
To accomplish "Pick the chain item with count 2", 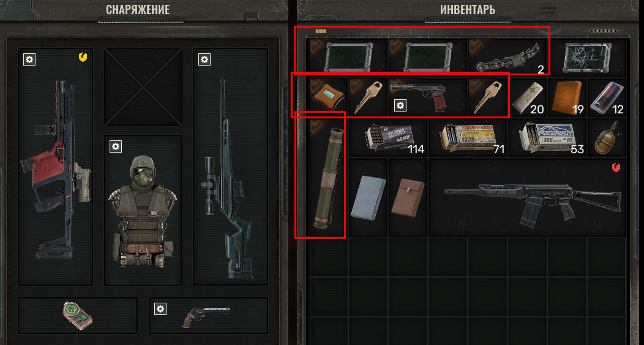I will (508, 57).
